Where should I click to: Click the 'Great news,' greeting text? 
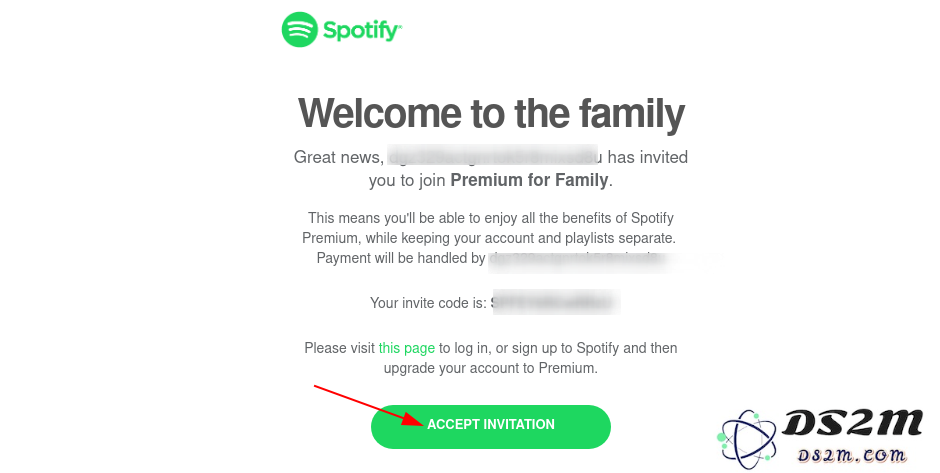click(338, 158)
